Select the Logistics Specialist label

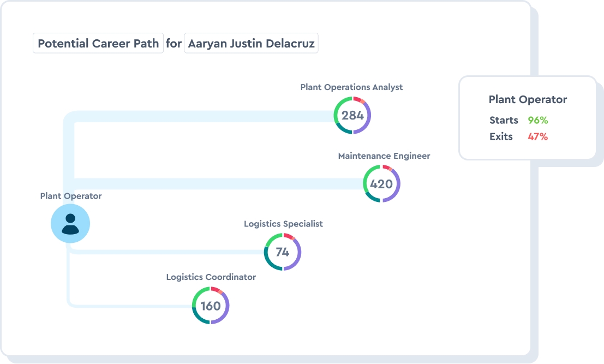pyautogui.click(x=283, y=224)
